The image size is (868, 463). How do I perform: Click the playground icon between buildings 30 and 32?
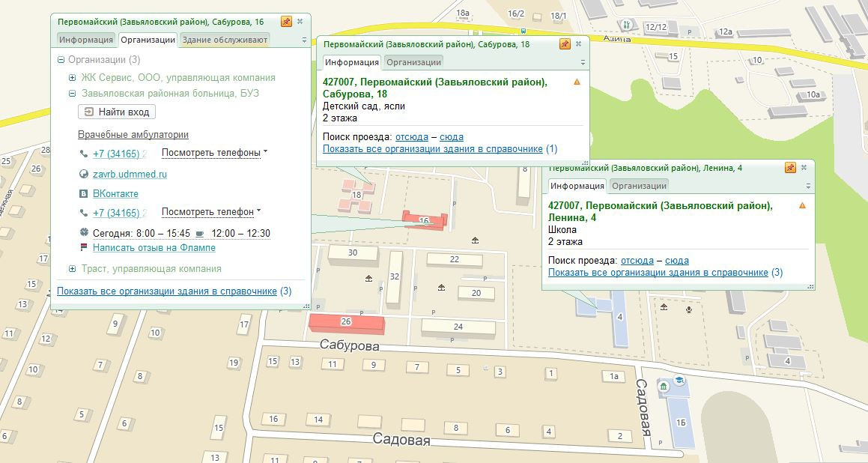(x=368, y=279)
